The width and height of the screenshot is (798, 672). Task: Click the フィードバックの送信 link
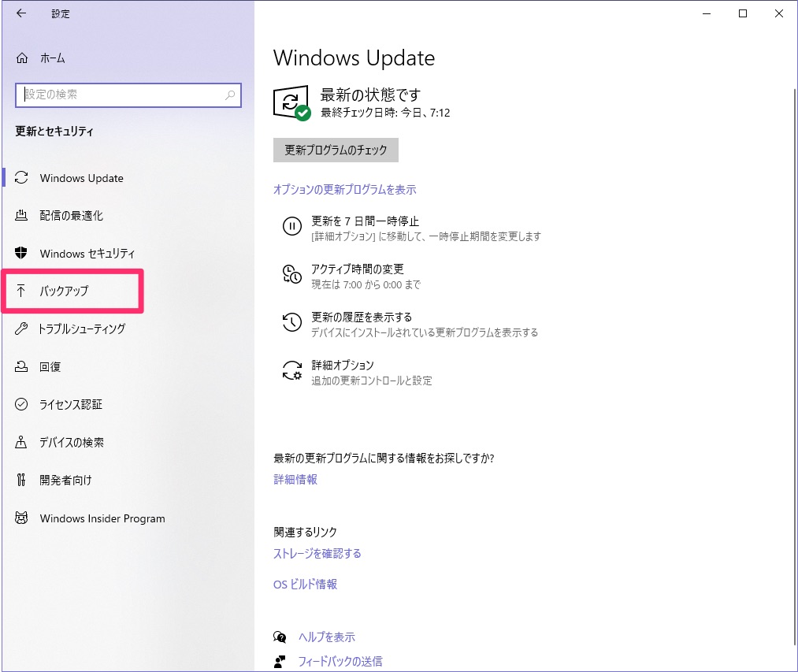(340, 661)
